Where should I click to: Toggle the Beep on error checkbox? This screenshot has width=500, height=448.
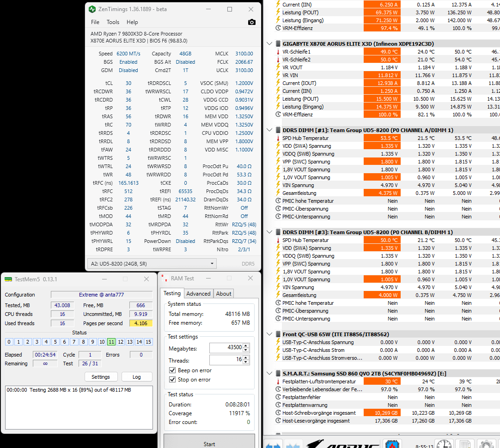tap(172, 370)
